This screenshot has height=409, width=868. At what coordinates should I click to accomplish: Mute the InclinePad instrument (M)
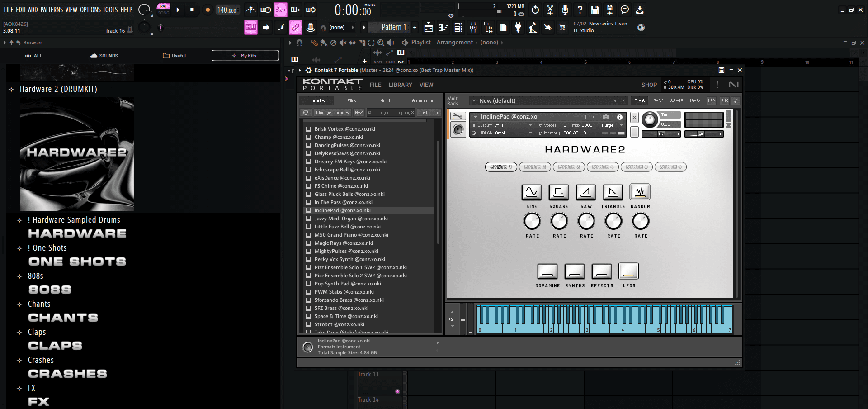click(634, 132)
